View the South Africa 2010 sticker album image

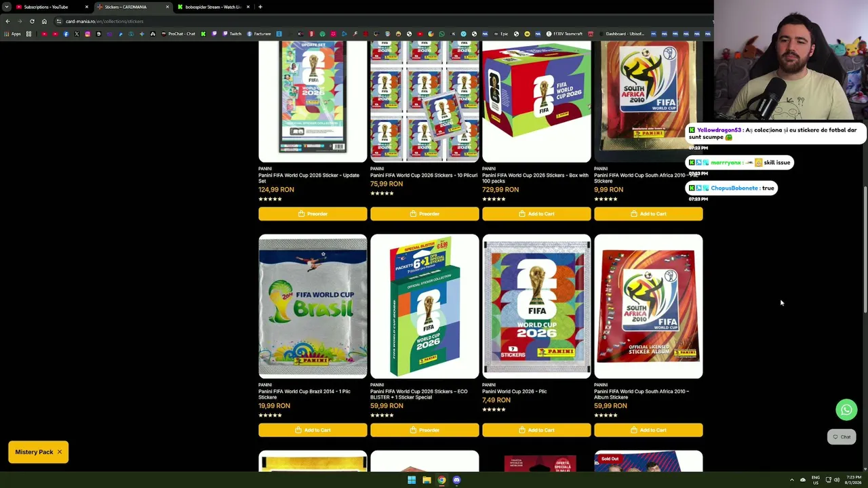tap(648, 306)
